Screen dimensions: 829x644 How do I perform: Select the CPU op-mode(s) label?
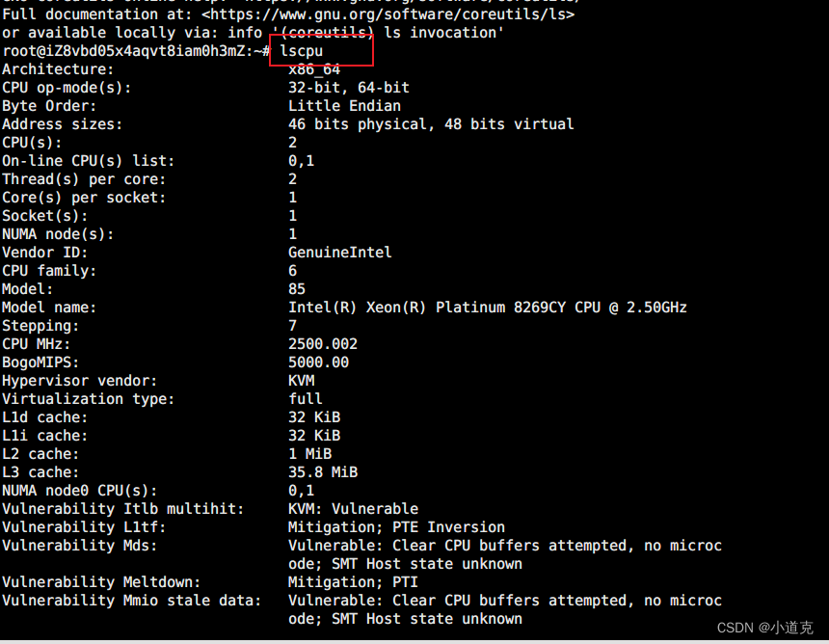click(x=67, y=88)
